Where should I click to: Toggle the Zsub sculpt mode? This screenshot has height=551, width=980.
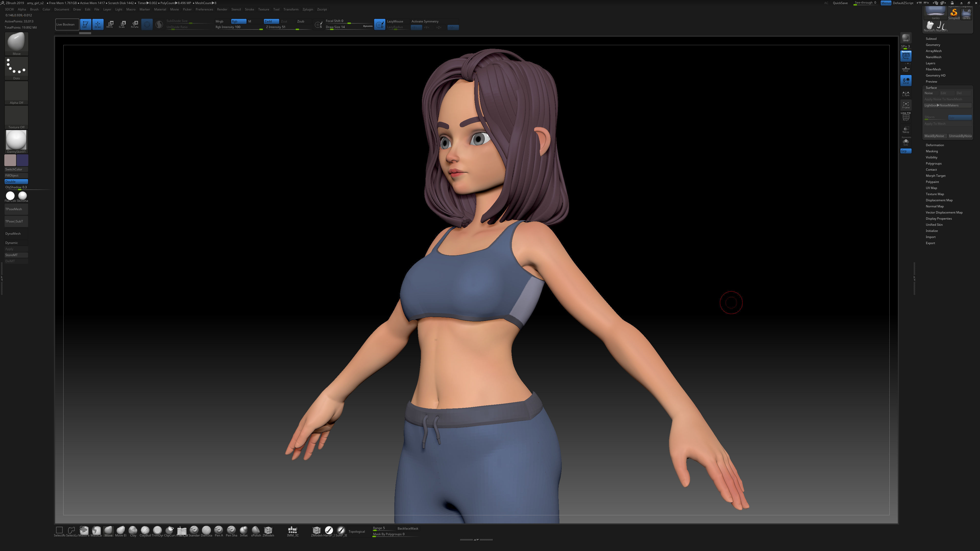(x=301, y=21)
